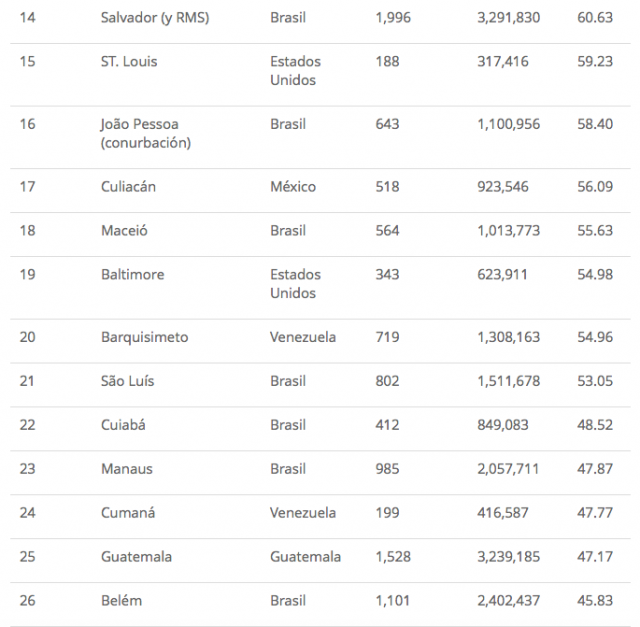Click rank number 20
Screen dimensions: 640x627
(x=28, y=337)
